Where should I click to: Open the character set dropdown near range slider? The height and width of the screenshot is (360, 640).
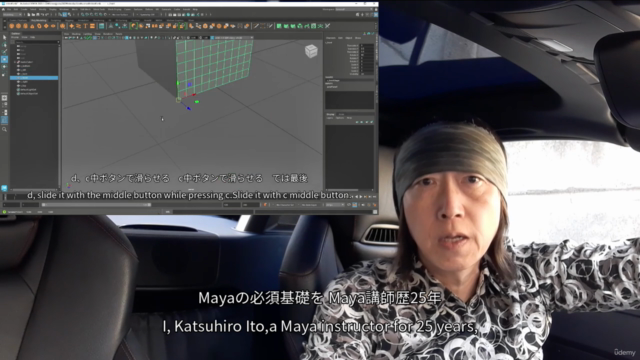click(284, 205)
